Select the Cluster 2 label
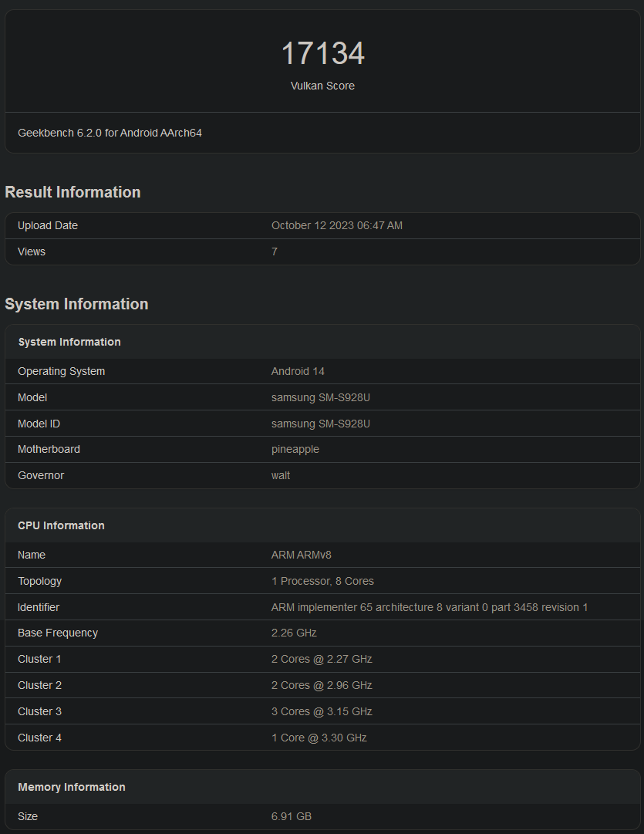The width and height of the screenshot is (644, 834). coord(39,685)
